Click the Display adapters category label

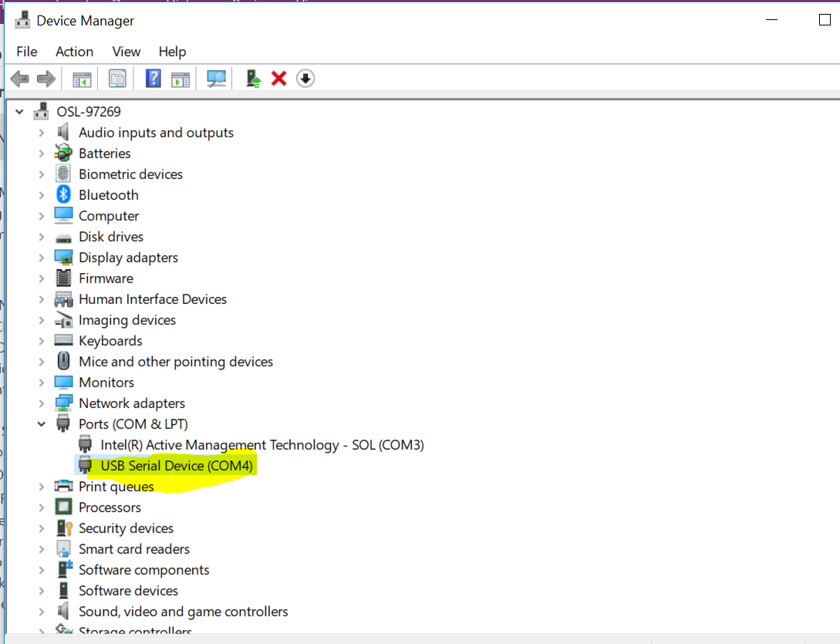click(x=127, y=257)
